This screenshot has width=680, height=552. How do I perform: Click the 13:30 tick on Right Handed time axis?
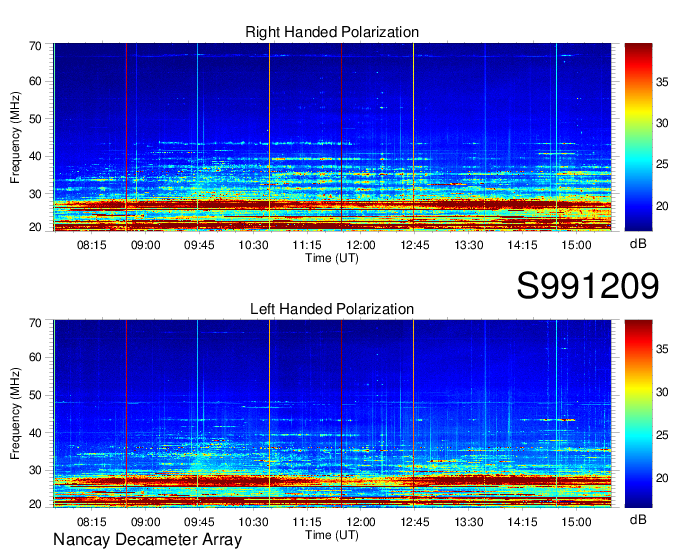coord(469,245)
